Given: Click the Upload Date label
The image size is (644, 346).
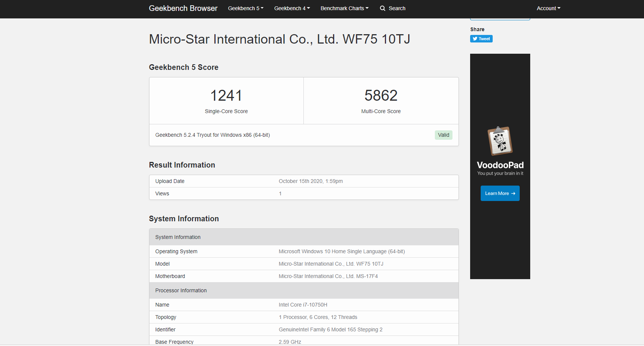Looking at the screenshot, I should pyautogui.click(x=170, y=181).
